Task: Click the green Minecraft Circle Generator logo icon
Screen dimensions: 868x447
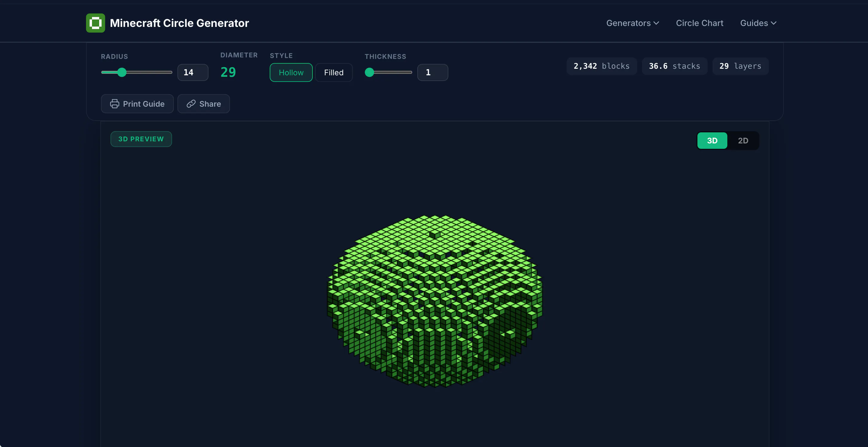Action: [95, 23]
